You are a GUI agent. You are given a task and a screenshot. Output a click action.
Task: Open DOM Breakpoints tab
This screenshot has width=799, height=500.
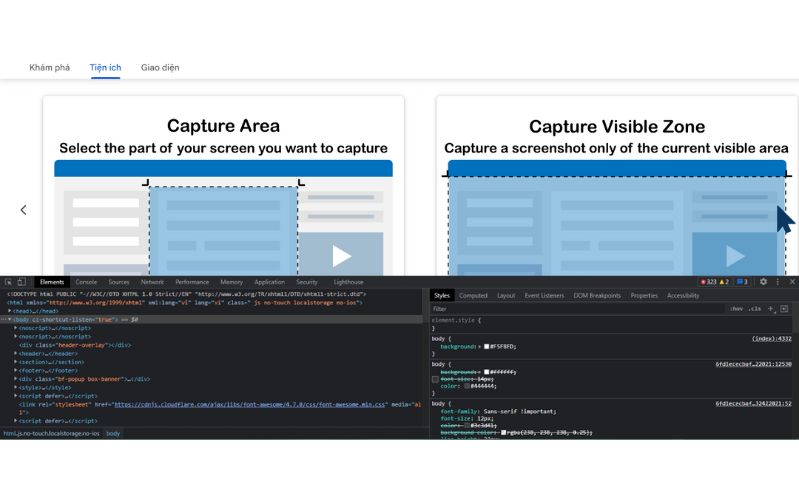coord(597,296)
